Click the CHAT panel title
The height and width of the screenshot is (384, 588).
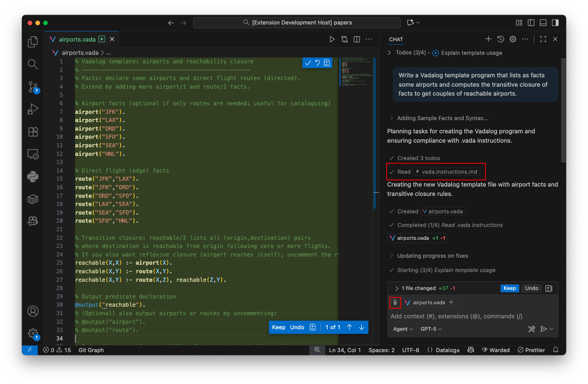point(396,39)
